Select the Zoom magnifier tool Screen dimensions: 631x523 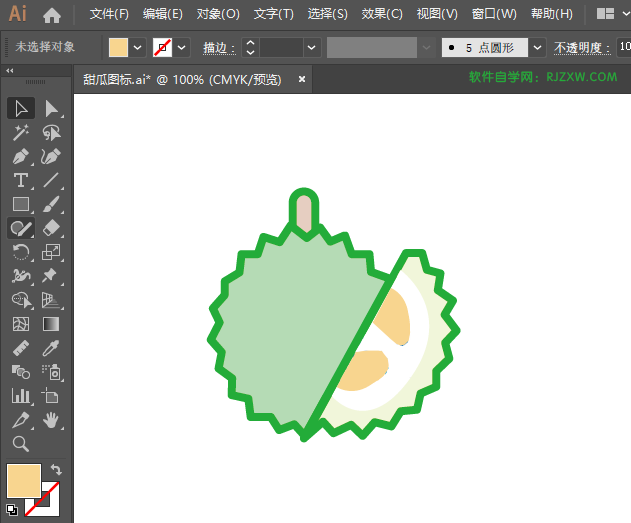pyautogui.click(x=20, y=444)
